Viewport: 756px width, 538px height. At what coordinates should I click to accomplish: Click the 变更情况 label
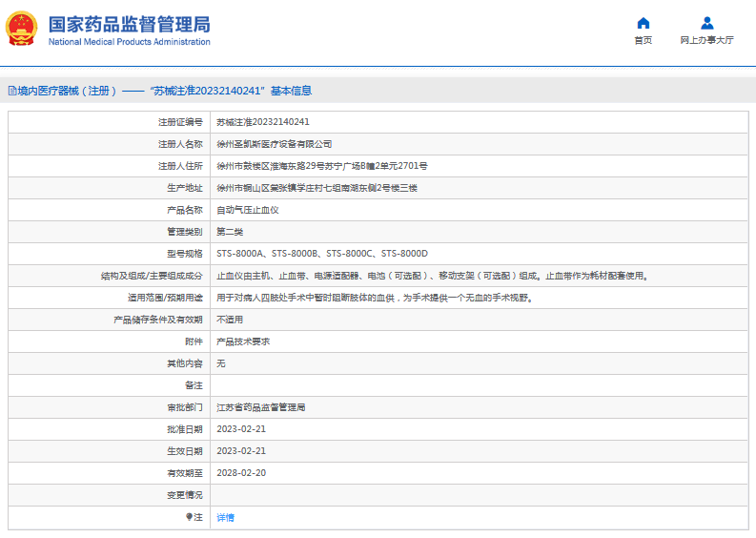pos(185,495)
